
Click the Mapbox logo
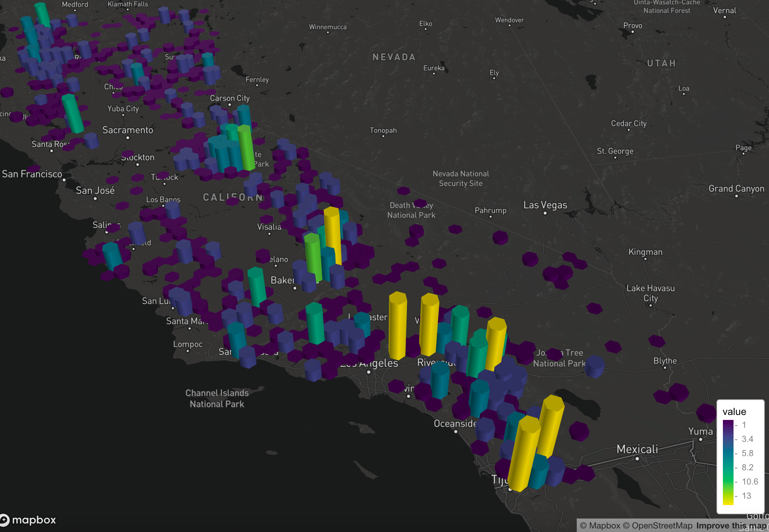pos(28,520)
